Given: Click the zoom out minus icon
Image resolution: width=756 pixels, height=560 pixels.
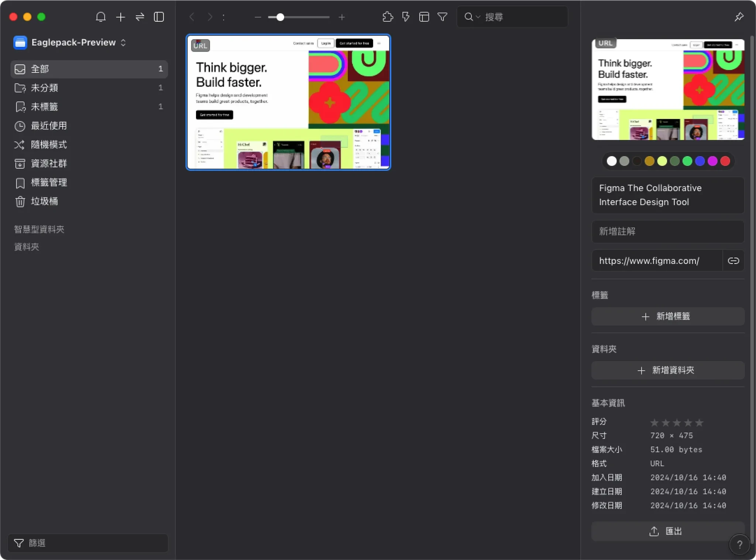Looking at the screenshot, I should coord(258,17).
